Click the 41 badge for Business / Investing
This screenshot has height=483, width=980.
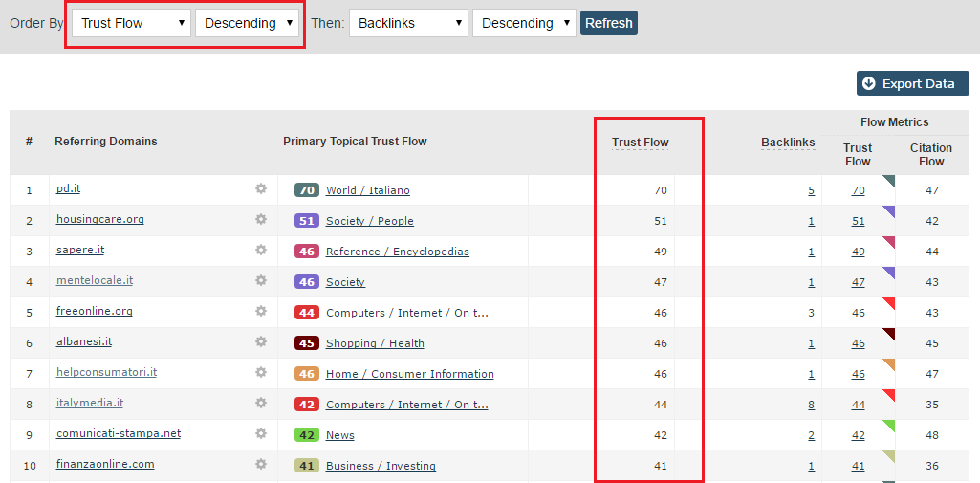click(307, 466)
